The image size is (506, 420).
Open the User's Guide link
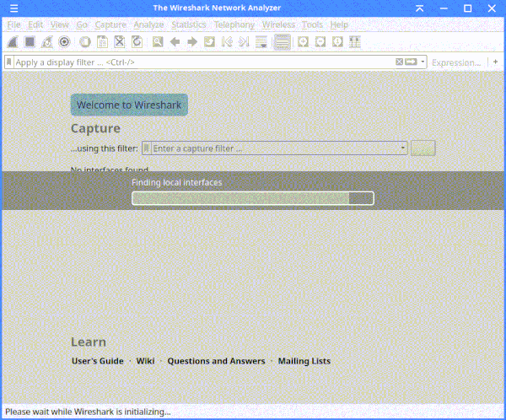(x=98, y=361)
